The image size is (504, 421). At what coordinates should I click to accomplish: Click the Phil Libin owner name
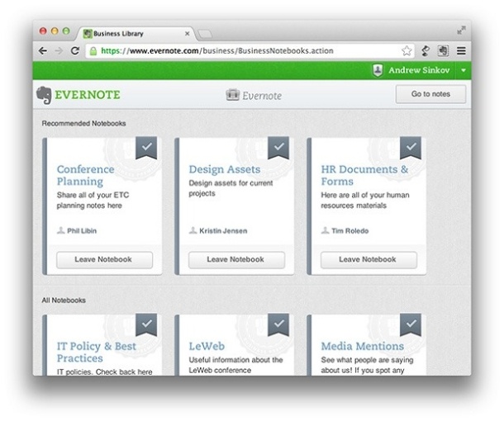pos(82,231)
